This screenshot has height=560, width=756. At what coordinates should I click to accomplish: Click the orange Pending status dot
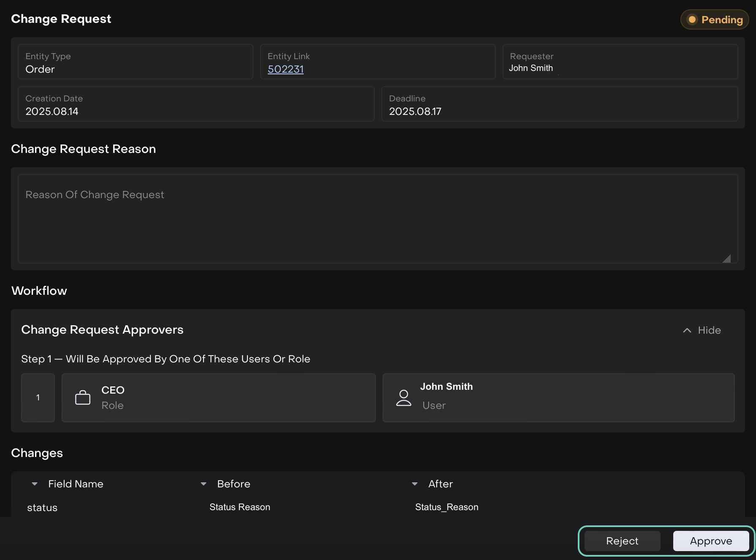[x=692, y=20]
